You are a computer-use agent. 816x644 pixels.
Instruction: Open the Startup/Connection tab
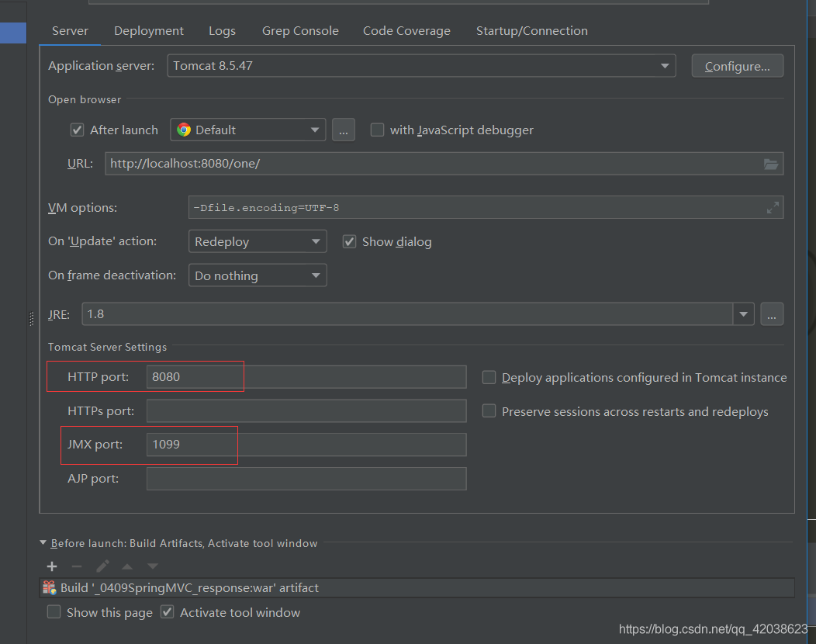[532, 31]
